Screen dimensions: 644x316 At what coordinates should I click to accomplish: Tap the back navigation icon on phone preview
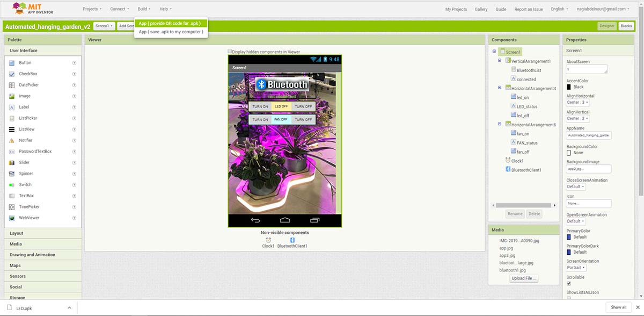[255, 220]
